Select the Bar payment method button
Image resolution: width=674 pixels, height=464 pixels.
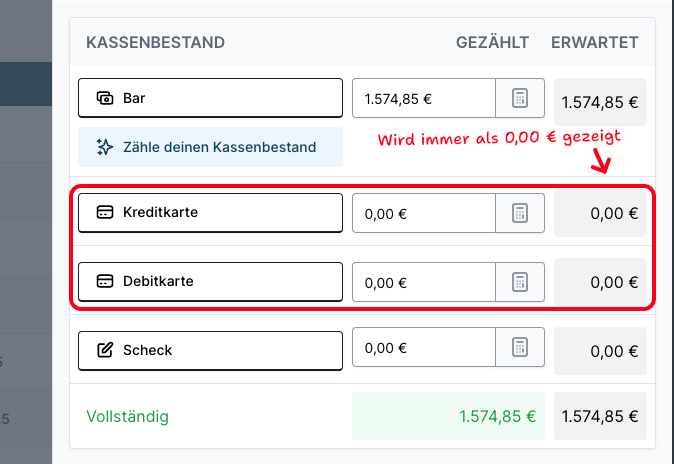click(x=210, y=98)
